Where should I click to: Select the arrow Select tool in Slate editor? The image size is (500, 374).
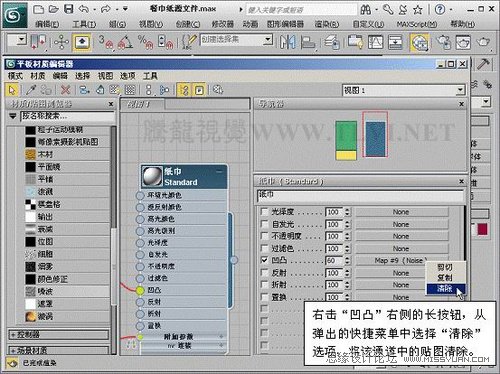point(13,90)
